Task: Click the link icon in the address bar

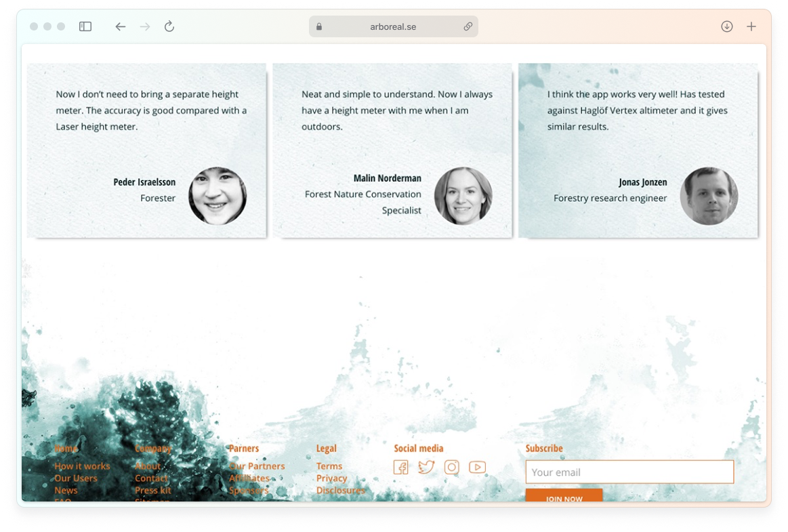Action: [x=468, y=26]
